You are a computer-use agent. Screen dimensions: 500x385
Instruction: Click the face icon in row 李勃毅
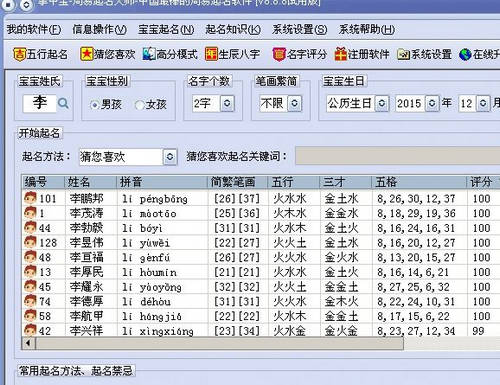click(x=30, y=227)
